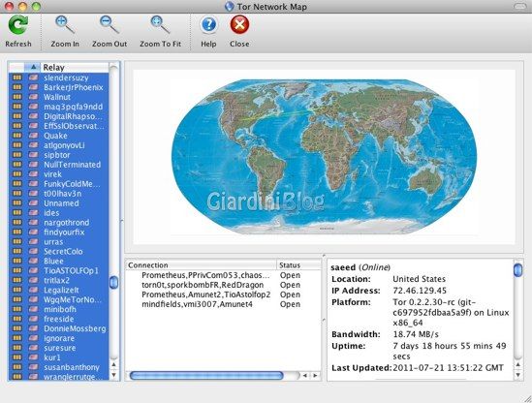Image resolution: width=532 pixels, height=403 pixels.
Task: Select relay DigitalRhapso...
Action: [x=73, y=116]
